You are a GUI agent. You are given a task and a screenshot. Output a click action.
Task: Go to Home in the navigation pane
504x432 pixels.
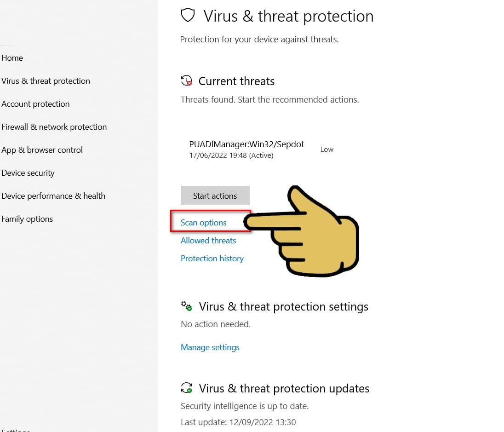click(x=12, y=58)
